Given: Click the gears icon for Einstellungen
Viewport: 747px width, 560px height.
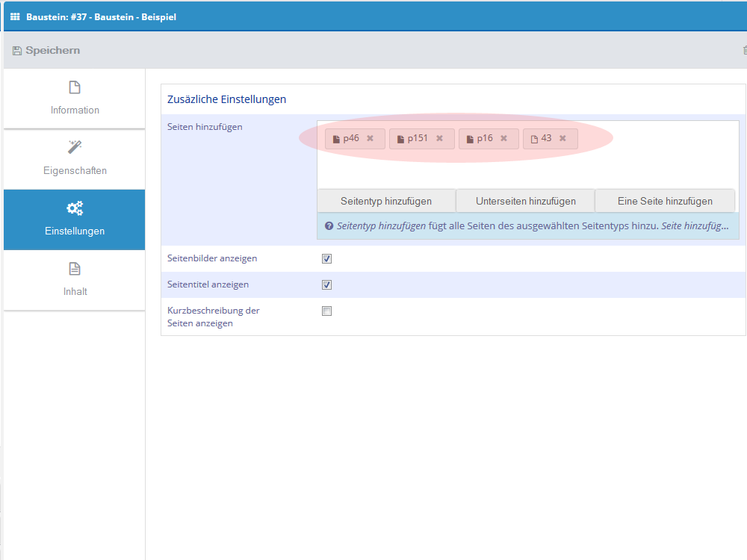Looking at the screenshot, I should (x=75, y=208).
